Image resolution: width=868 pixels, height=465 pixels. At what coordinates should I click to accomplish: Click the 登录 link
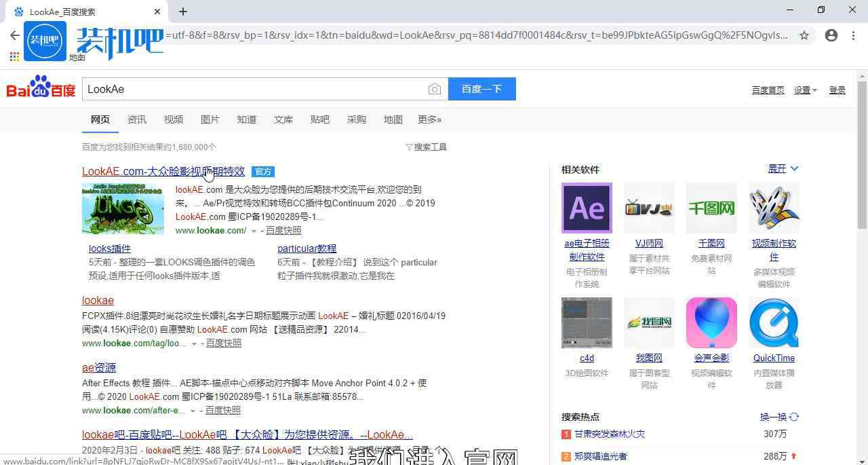(x=837, y=90)
